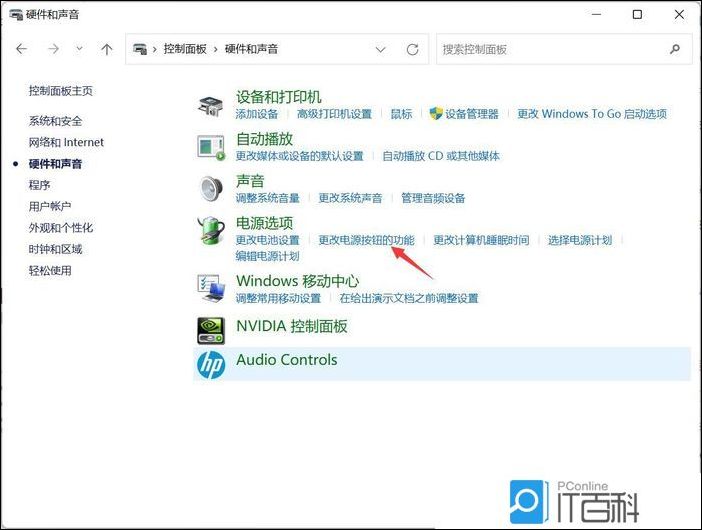Open 更改电源按钮的功能 link
This screenshot has height=530, width=702.
click(365, 240)
